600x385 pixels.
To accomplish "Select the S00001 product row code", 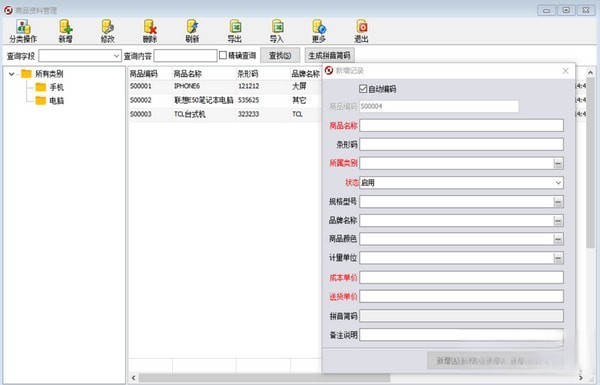I will coord(141,86).
